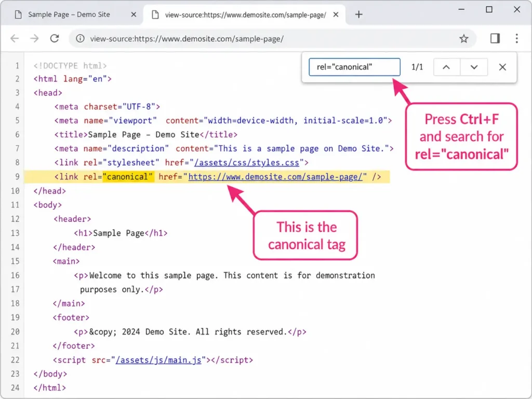Go back using the browser back arrow
532x399 pixels.
[x=15, y=38]
